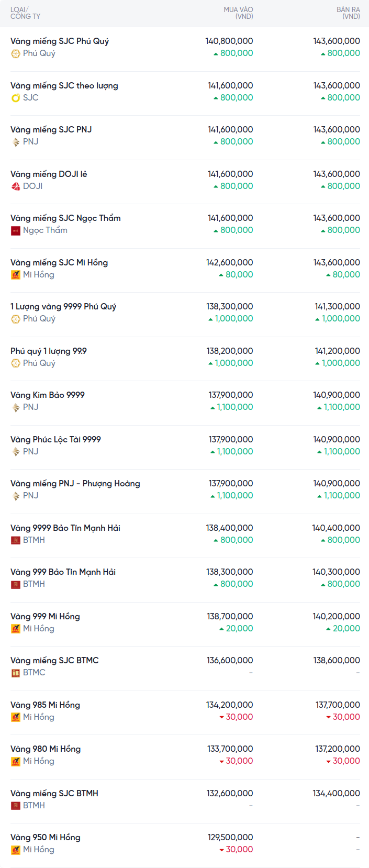Viewport: 369px width, 868px height.
Task: Click BTMH logo under Vàng 9999 Bảo Tín Mạnh Hải
Action: pyautogui.click(x=16, y=540)
